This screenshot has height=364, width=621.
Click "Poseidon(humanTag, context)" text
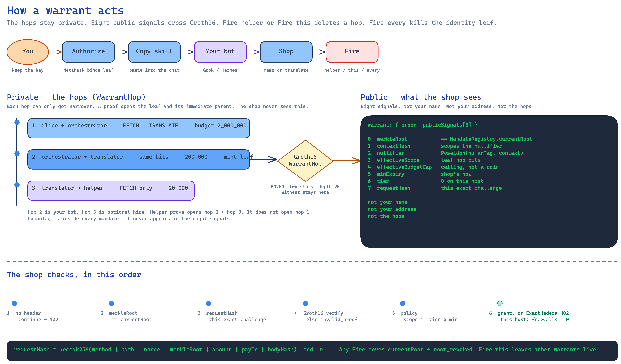click(x=482, y=153)
